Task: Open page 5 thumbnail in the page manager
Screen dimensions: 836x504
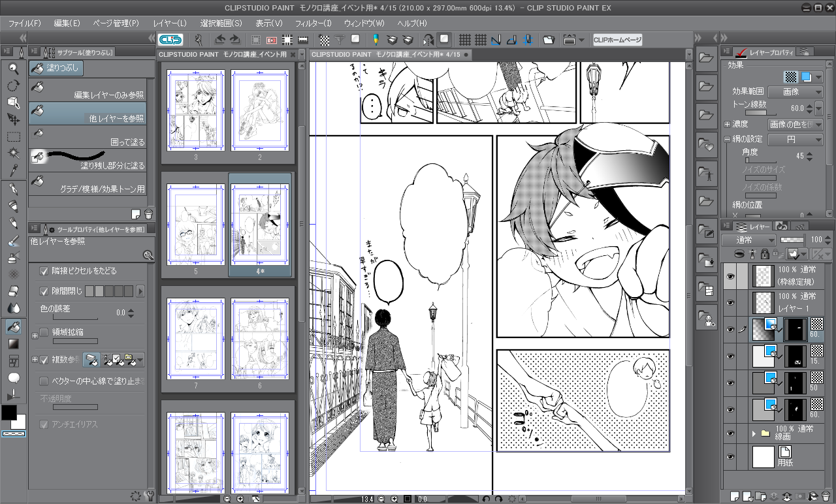Action: [x=195, y=225]
